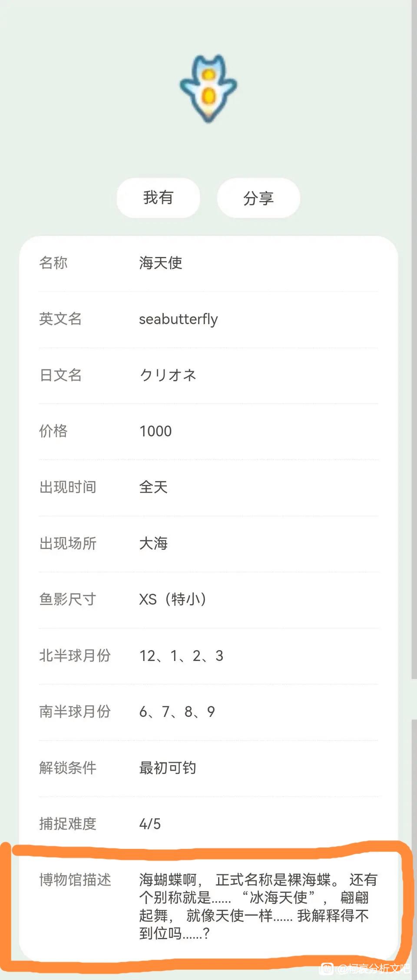417x980 pixels.
Task: Click the price value 1000
Action: point(156,431)
